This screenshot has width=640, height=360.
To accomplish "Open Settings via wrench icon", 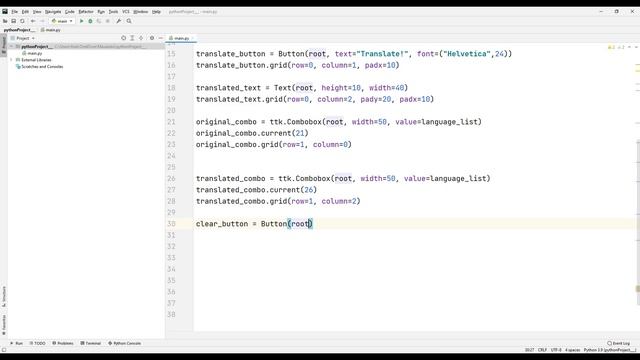I will point(118,21).
